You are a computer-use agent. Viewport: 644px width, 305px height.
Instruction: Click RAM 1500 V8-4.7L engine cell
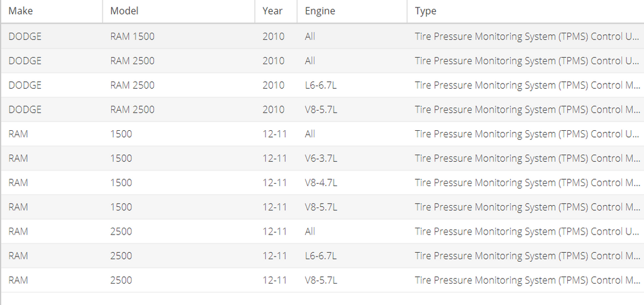pos(321,183)
